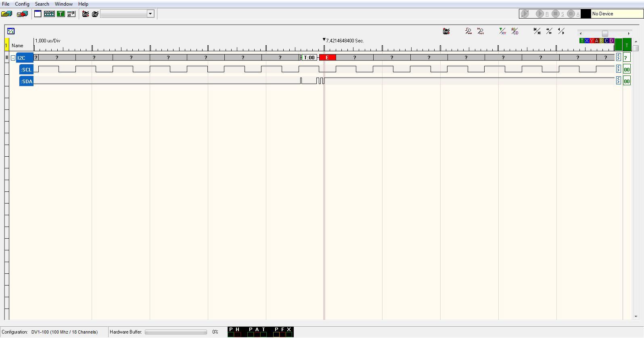Image resolution: width=644 pixels, height=338 pixels.
Task: Click the SDA value cell showing 00
Action: coord(627,81)
